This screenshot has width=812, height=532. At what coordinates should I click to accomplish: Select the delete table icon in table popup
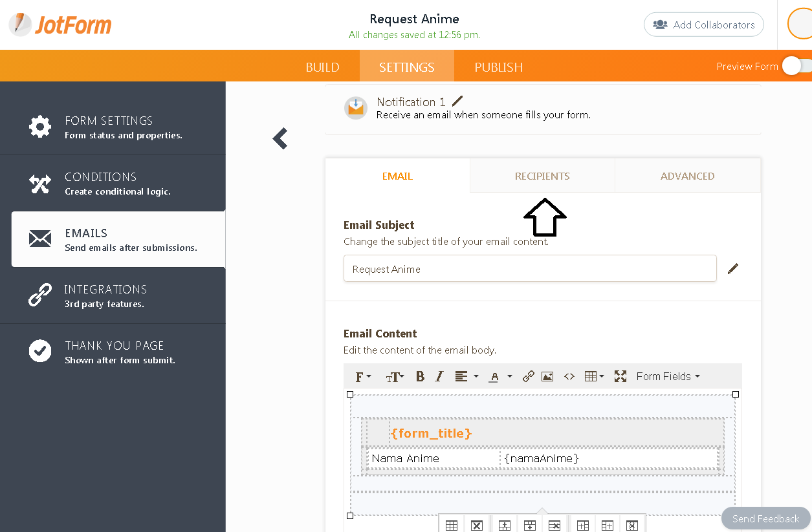[477, 524]
